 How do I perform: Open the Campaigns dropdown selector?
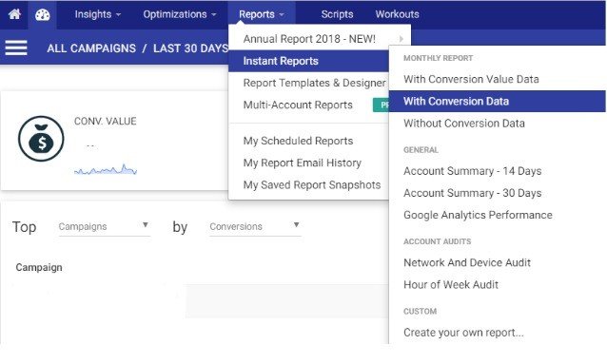tap(104, 226)
